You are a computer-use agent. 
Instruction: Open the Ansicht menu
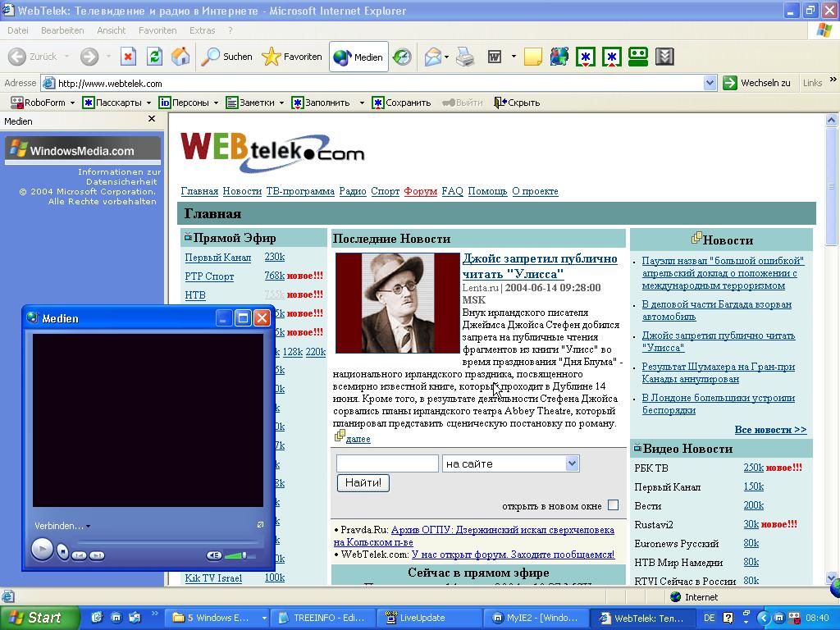click(111, 30)
